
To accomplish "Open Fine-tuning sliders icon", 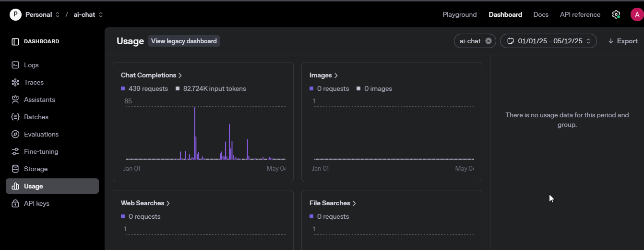I will click(15, 151).
